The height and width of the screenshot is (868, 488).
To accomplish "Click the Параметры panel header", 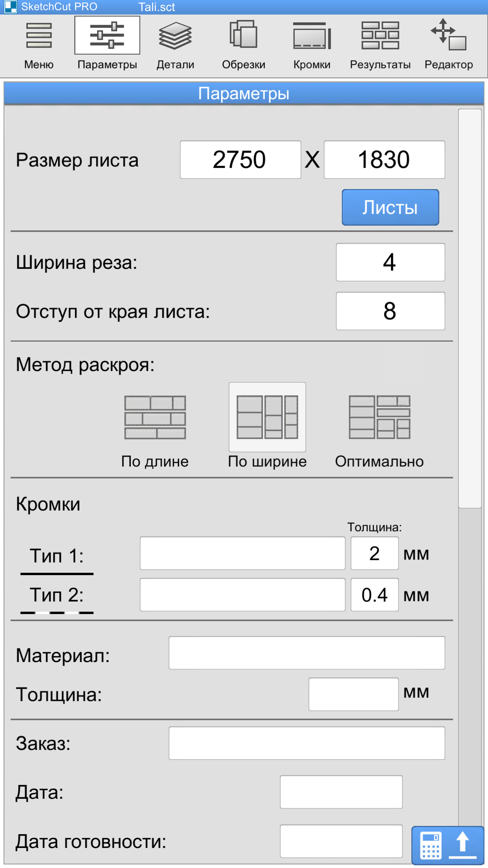I will click(x=244, y=93).
